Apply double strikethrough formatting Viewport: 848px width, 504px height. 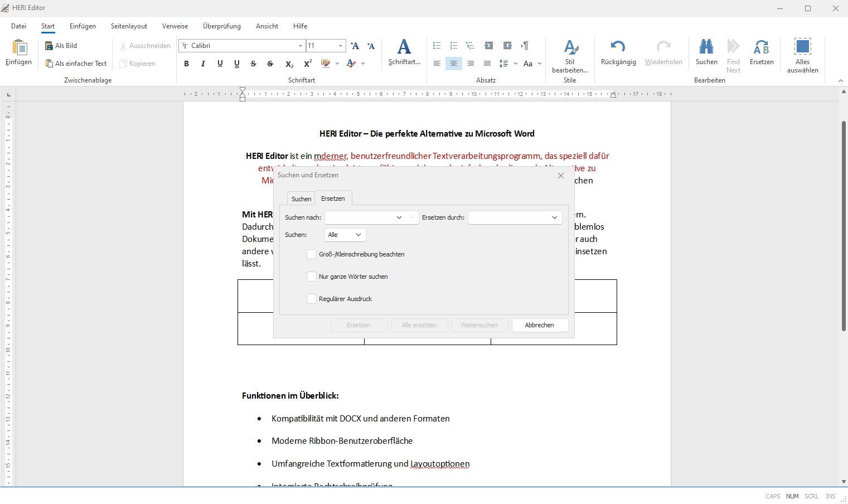pos(270,64)
